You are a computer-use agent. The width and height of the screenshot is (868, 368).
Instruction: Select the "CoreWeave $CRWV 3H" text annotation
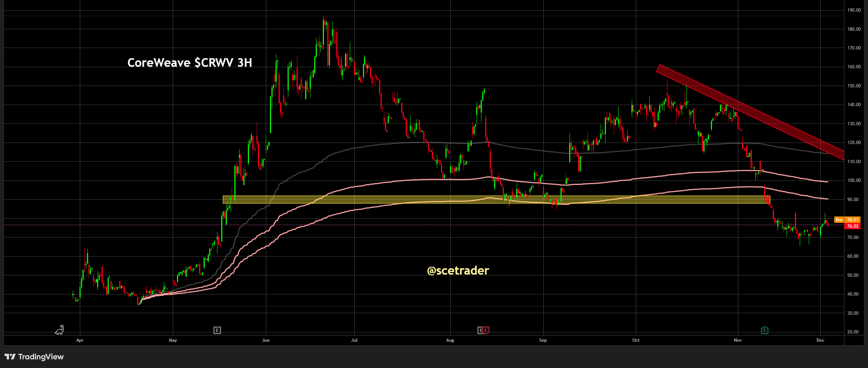pos(190,62)
